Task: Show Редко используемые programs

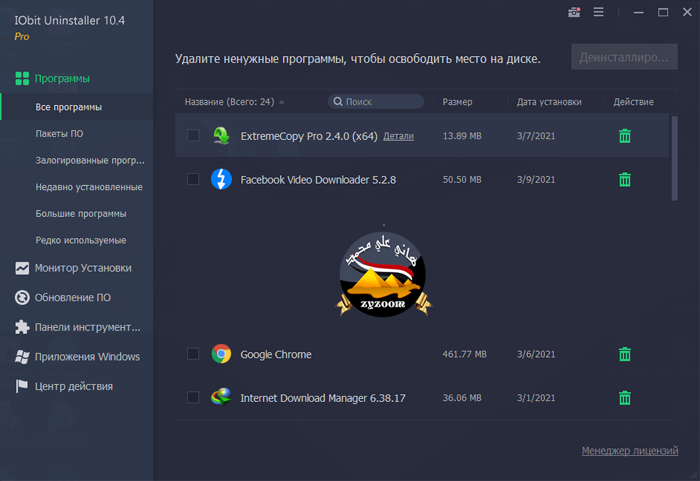Action: (81, 240)
